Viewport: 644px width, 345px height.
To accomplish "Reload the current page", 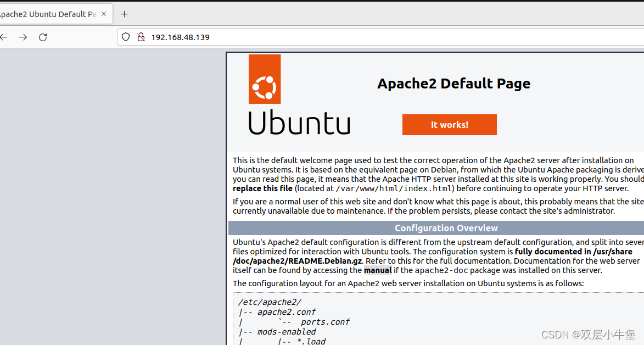I will pyautogui.click(x=43, y=37).
